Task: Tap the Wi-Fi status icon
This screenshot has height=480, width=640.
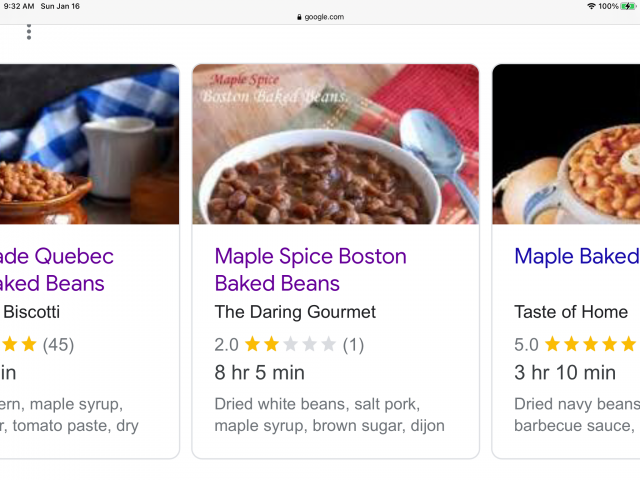Action: click(x=591, y=6)
